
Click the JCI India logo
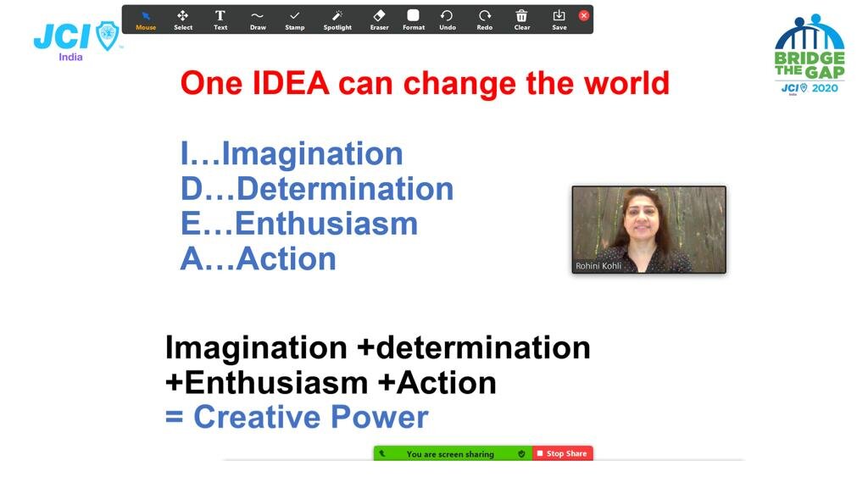click(77, 41)
